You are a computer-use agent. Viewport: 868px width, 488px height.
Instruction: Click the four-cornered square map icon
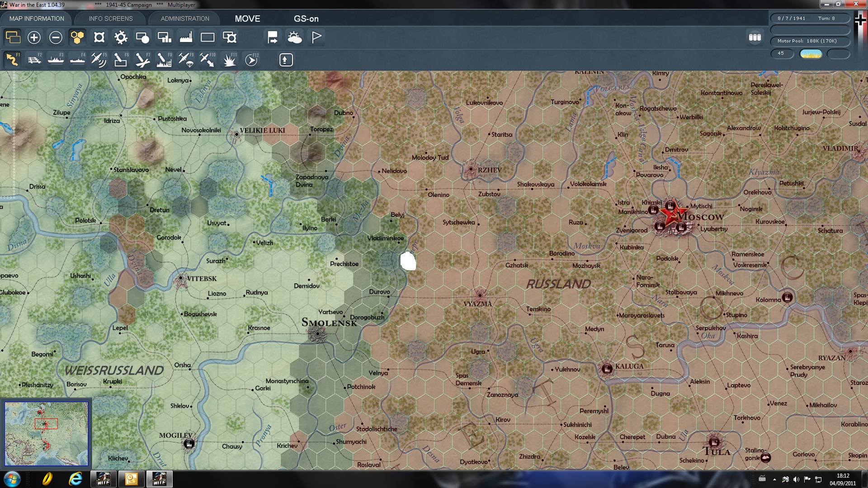click(99, 37)
